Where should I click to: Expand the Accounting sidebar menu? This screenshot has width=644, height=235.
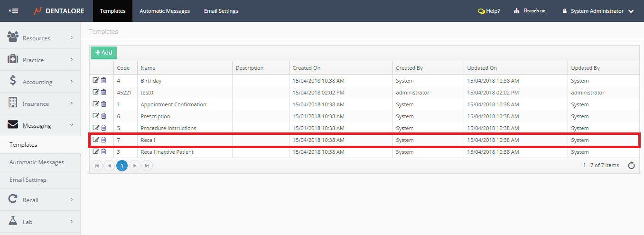pos(40,82)
